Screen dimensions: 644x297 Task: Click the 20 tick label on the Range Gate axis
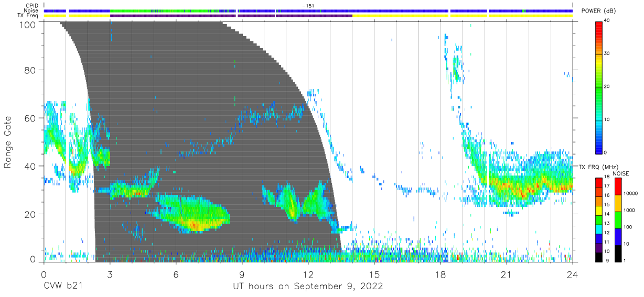pos(30,214)
